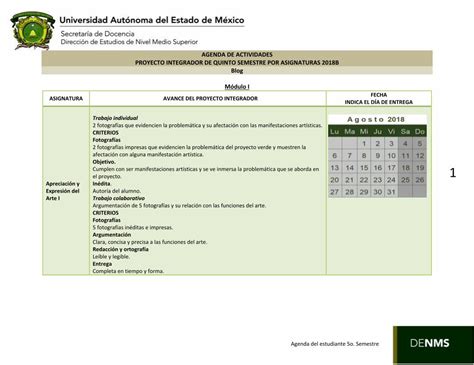Click 'Argumentación de 5 fotografías' sentence
Viewport: 474px width, 365px height.
tap(179, 206)
